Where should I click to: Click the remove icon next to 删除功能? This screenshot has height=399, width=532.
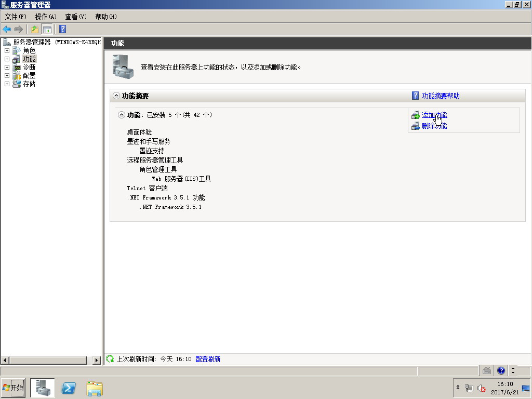416,126
